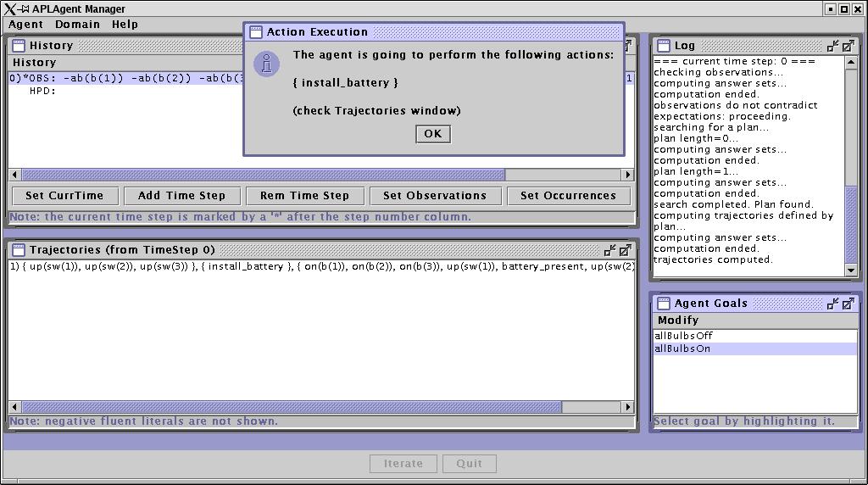Screen dimensions: 868x485
Task: Click the Log panel window menu icon
Action: 662,46
